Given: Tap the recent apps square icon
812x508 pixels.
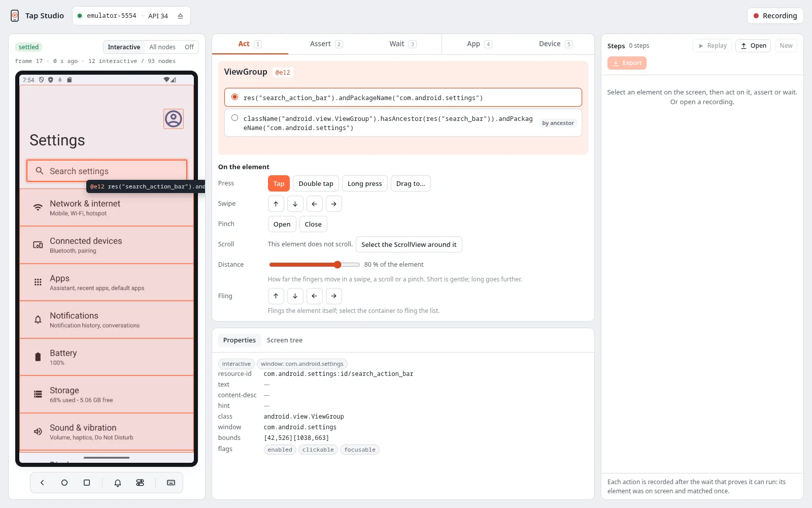Looking at the screenshot, I should (87, 483).
